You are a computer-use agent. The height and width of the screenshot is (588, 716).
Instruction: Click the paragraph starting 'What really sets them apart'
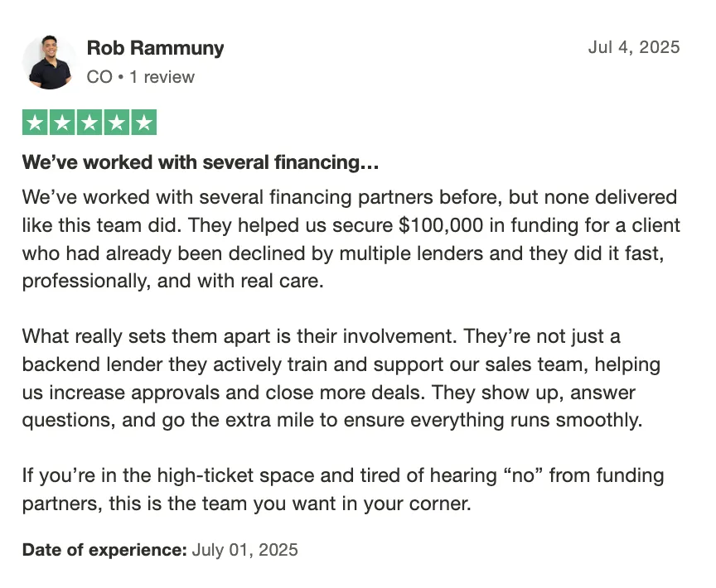341,378
